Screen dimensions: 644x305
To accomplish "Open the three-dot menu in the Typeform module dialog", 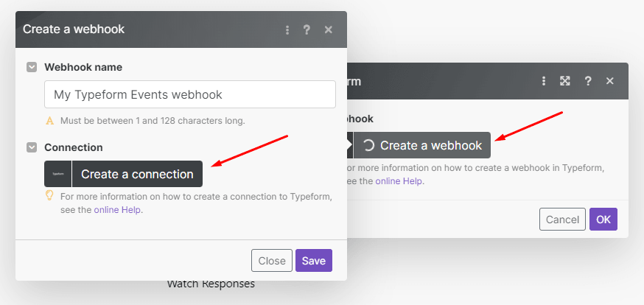I will (544, 81).
